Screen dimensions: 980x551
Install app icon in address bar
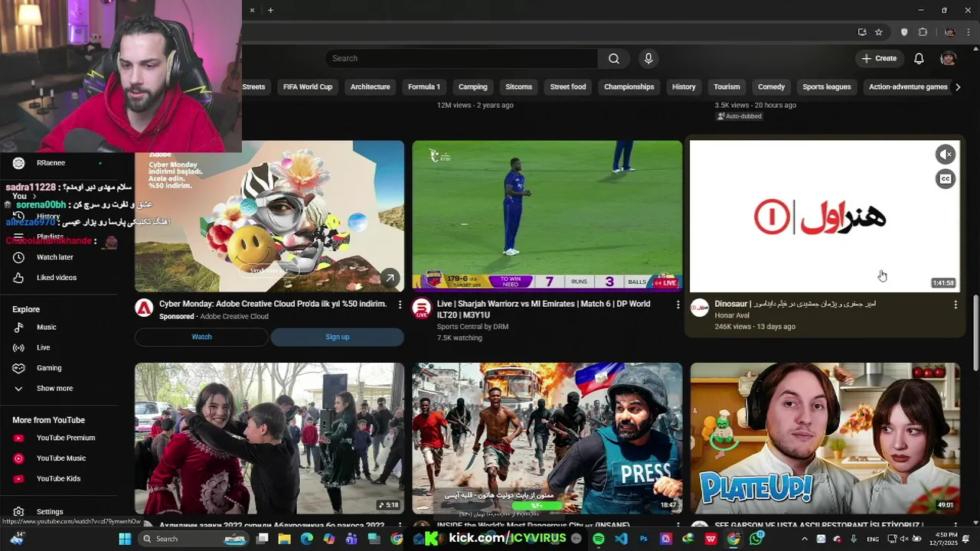pos(862,32)
